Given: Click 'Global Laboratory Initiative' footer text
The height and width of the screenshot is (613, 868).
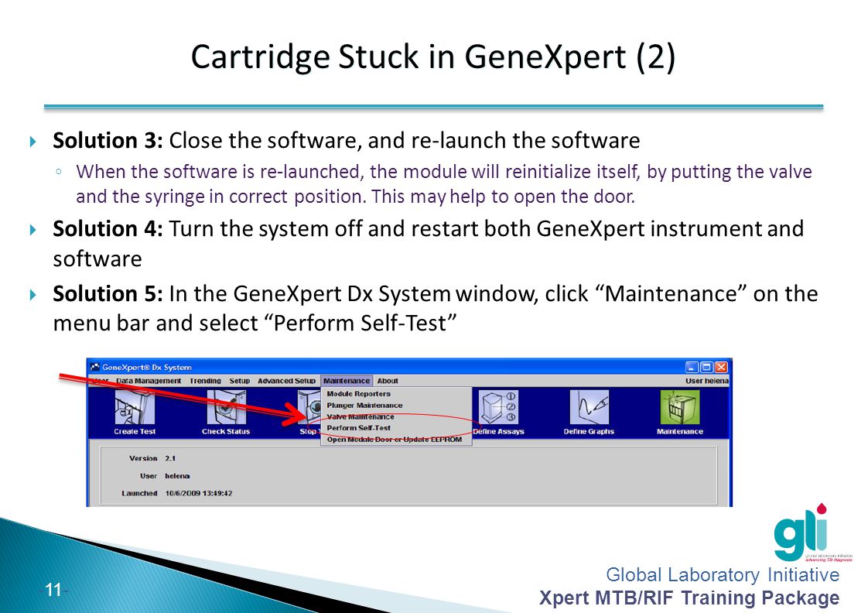Looking at the screenshot, I should pyautogui.click(x=723, y=575).
